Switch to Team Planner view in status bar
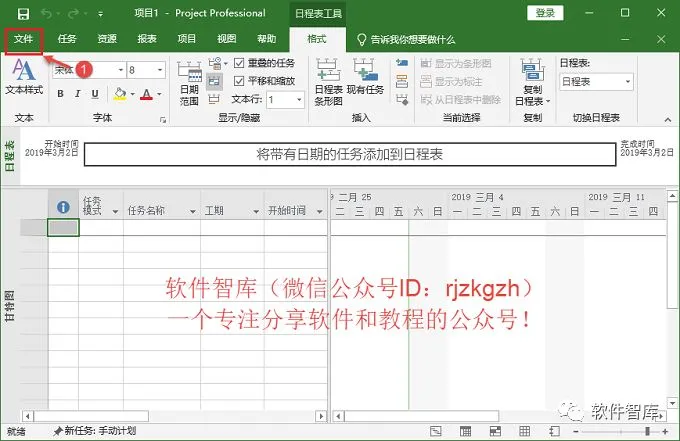This screenshot has height=441, width=680. click(495, 431)
